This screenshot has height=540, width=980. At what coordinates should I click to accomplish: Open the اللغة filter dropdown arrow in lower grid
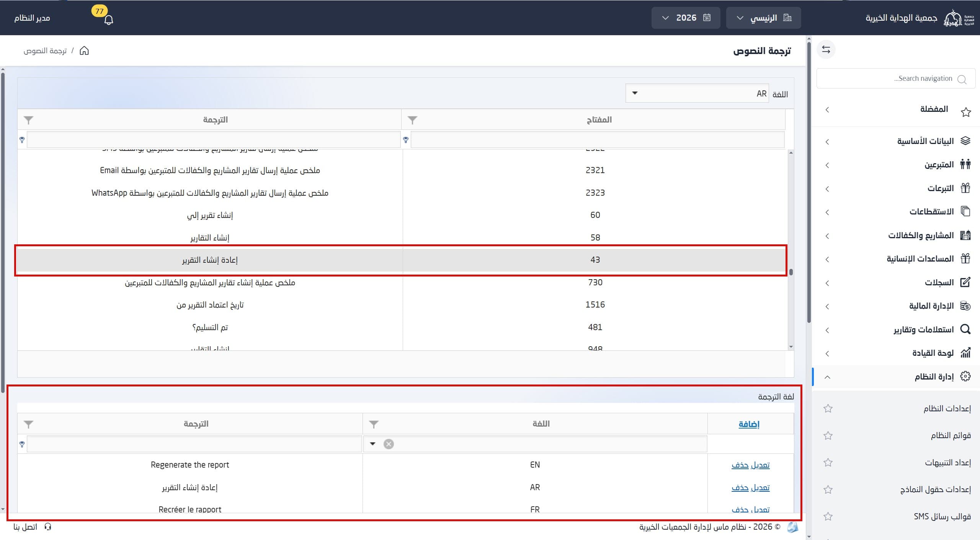tap(372, 444)
